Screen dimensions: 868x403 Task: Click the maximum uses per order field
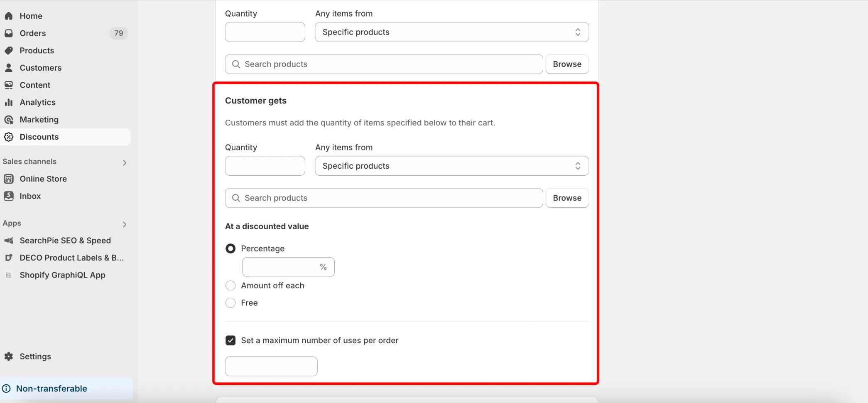click(x=271, y=366)
